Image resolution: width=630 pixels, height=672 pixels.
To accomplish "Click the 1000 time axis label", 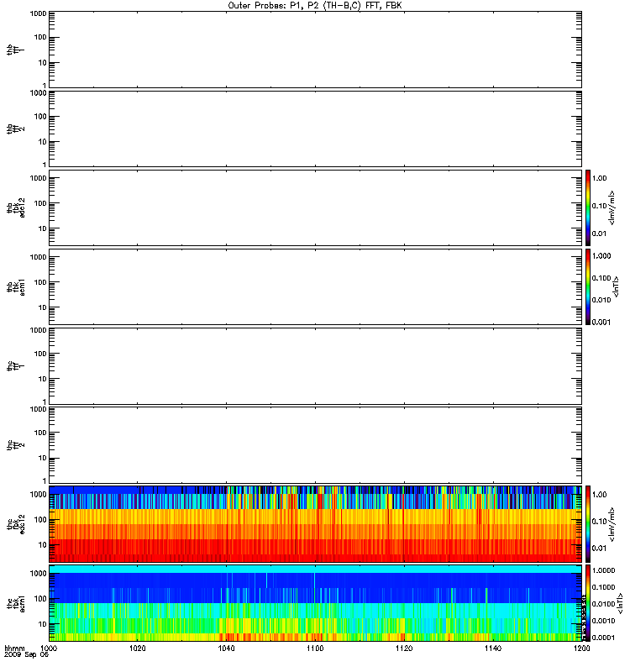I will point(49,649).
